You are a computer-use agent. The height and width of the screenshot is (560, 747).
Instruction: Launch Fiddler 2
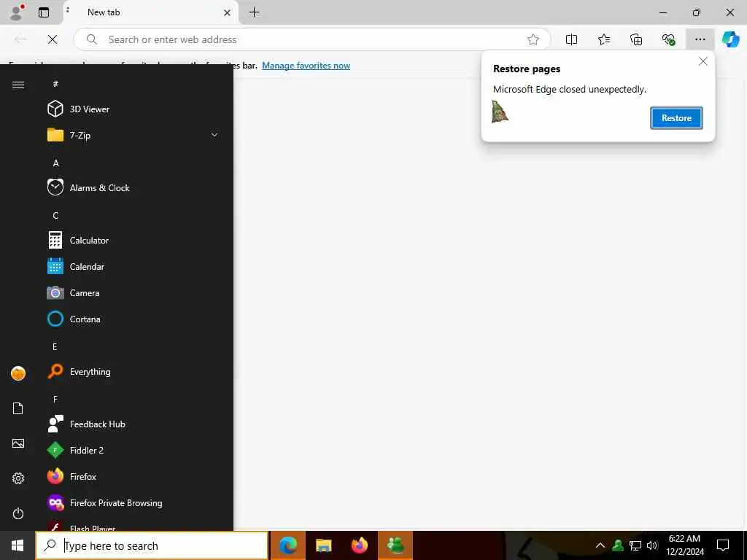click(133, 450)
